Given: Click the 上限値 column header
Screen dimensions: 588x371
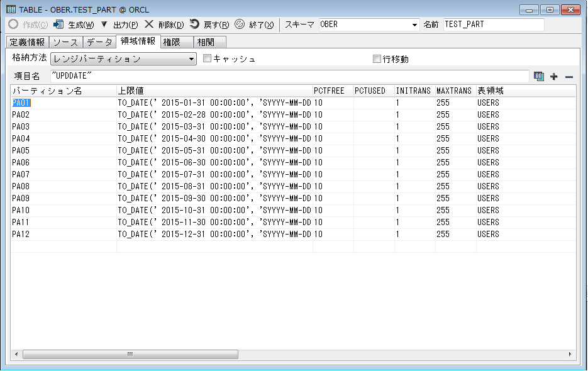Looking at the screenshot, I should (214, 91).
